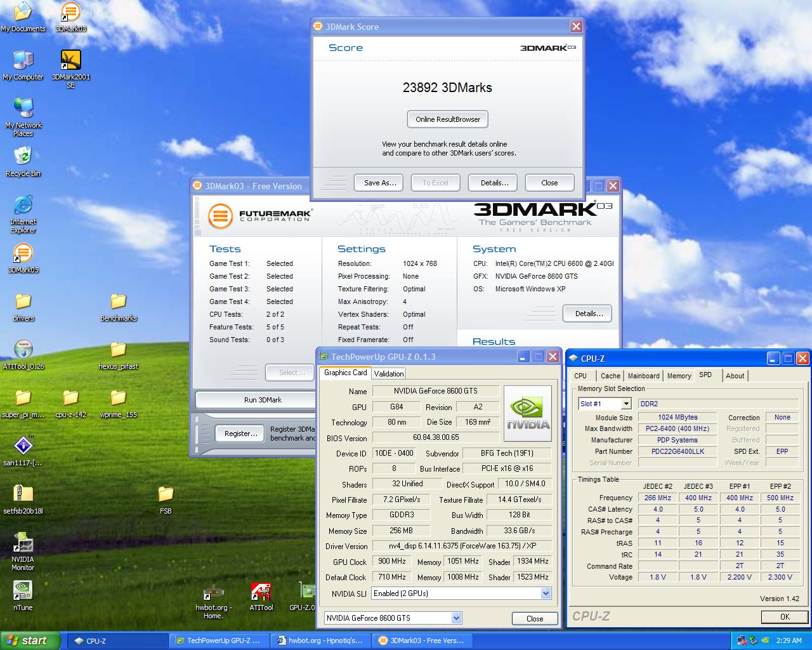The width and height of the screenshot is (812, 650).
Task: Open the Memory tab in CPU-Z
Action: coord(679,376)
